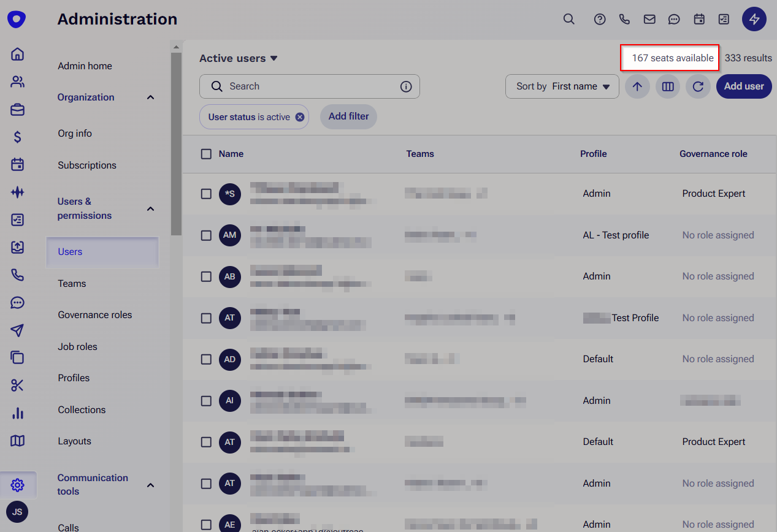Open the checklist tasks icon in left rail
777x532 pixels.
(17, 220)
